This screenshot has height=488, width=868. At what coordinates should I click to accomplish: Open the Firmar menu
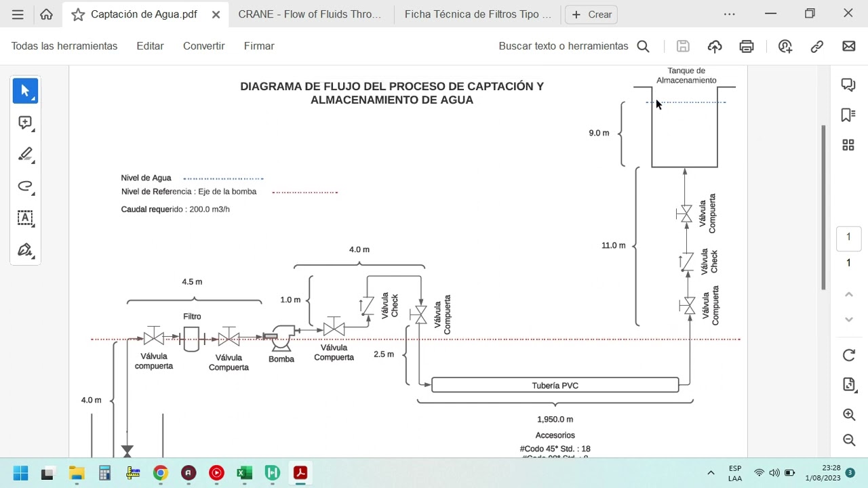[259, 46]
